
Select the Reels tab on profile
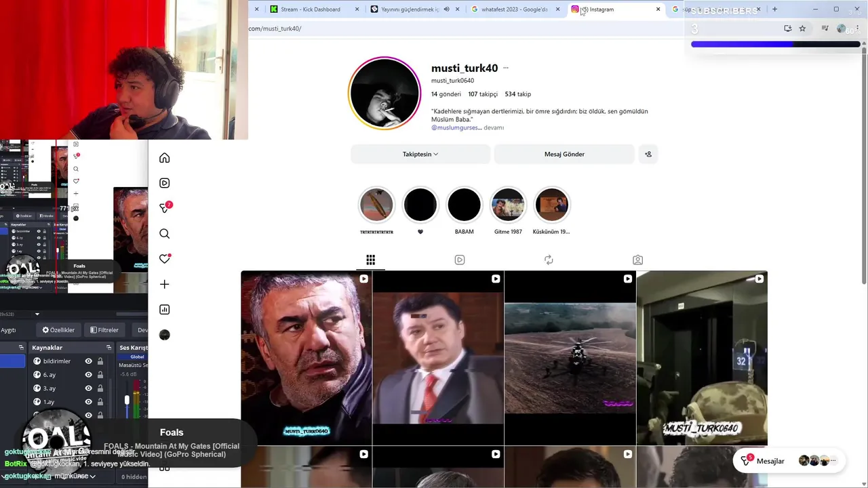click(x=460, y=260)
